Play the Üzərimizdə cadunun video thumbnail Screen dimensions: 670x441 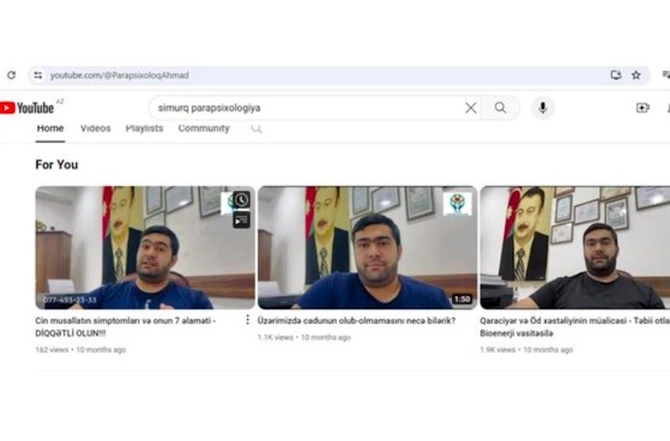(367, 247)
